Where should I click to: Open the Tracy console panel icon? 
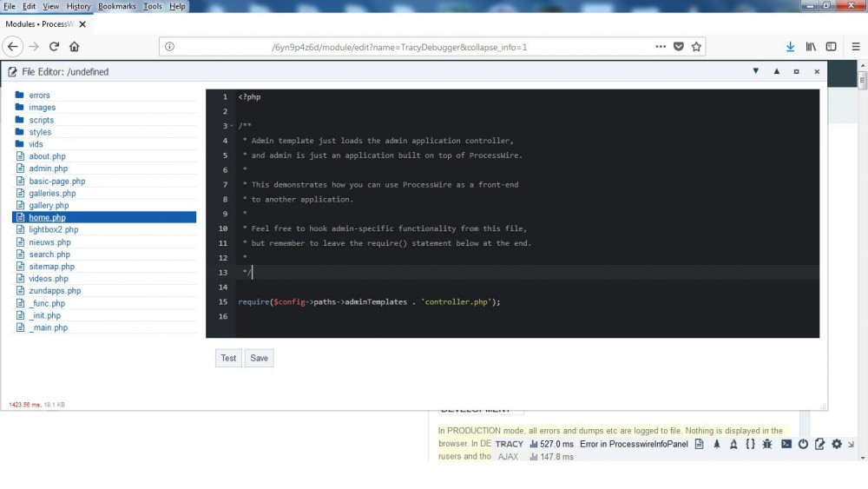pos(786,444)
